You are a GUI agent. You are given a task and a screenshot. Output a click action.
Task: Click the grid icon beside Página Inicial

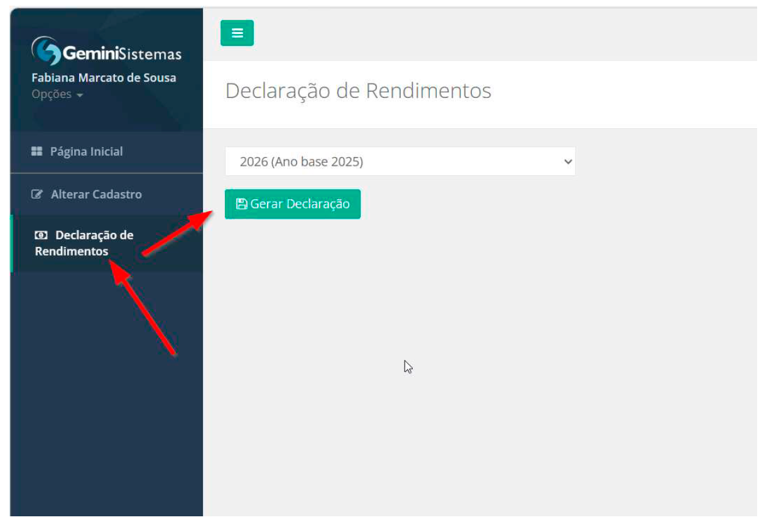click(x=36, y=151)
